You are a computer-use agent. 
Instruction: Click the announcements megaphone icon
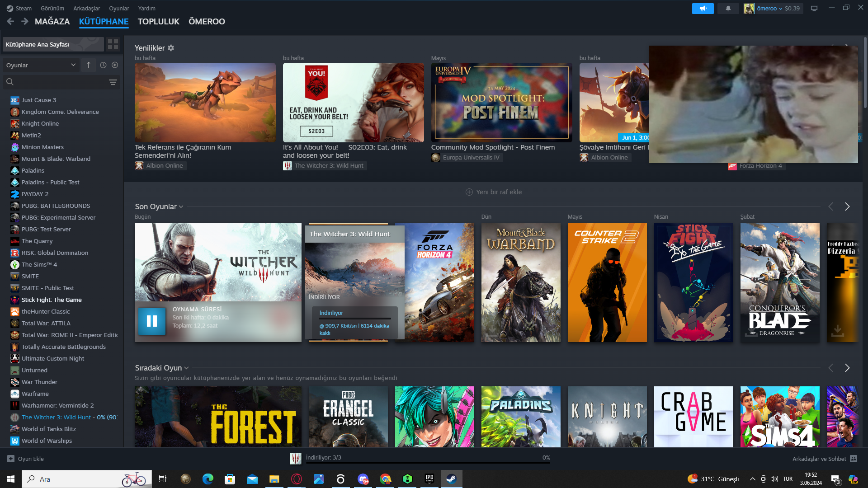coord(703,9)
